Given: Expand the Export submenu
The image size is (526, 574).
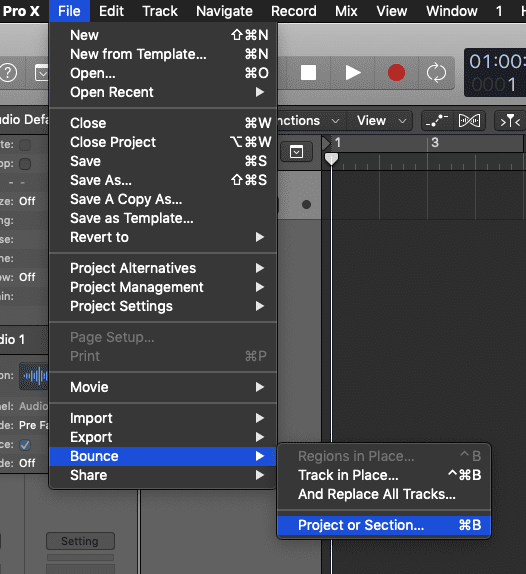Looking at the screenshot, I should [163, 437].
